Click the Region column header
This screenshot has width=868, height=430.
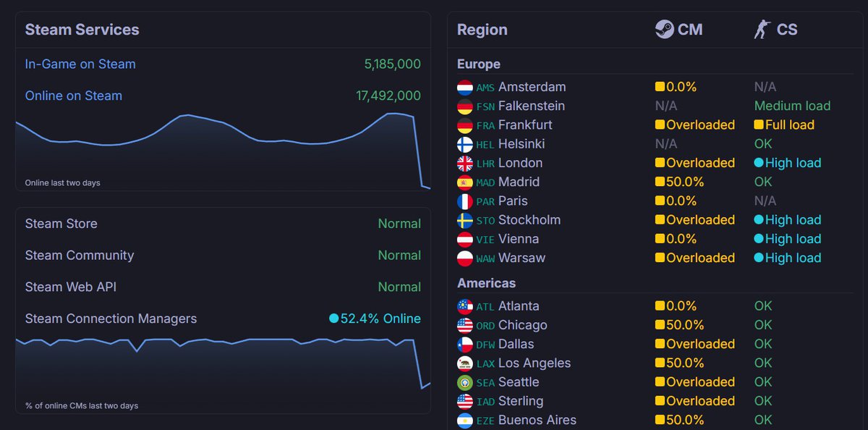(x=482, y=30)
